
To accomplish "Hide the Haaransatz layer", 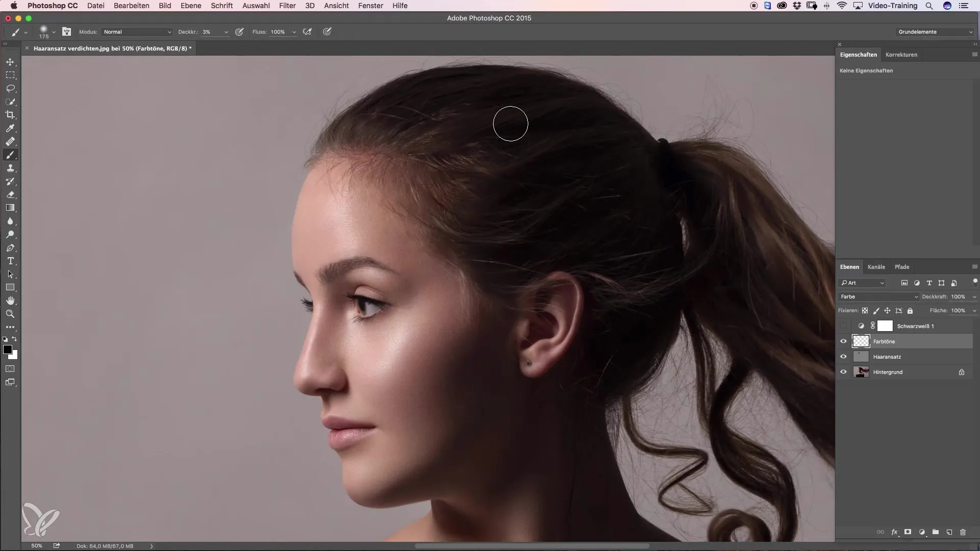I will (x=843, y=357).
